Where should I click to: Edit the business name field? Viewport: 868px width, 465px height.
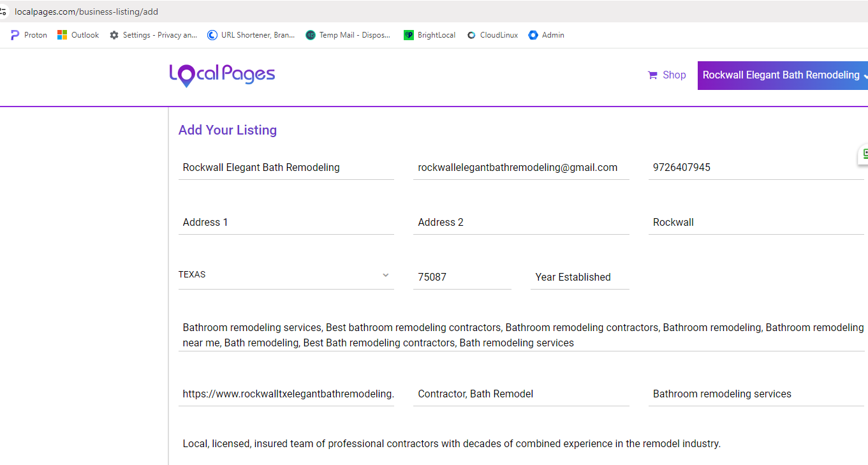[286, 168]
